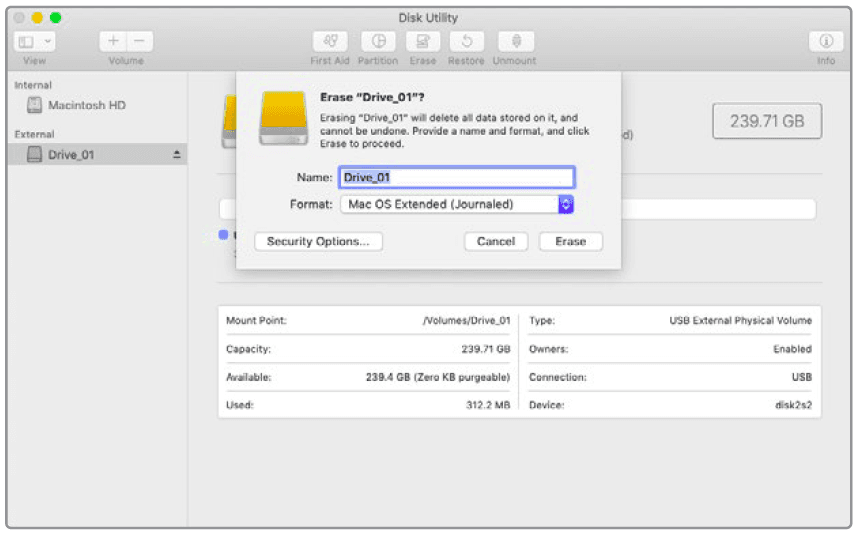Click the 239.71 GB capacity box
The image size is (861, 539).
(767, 121)
